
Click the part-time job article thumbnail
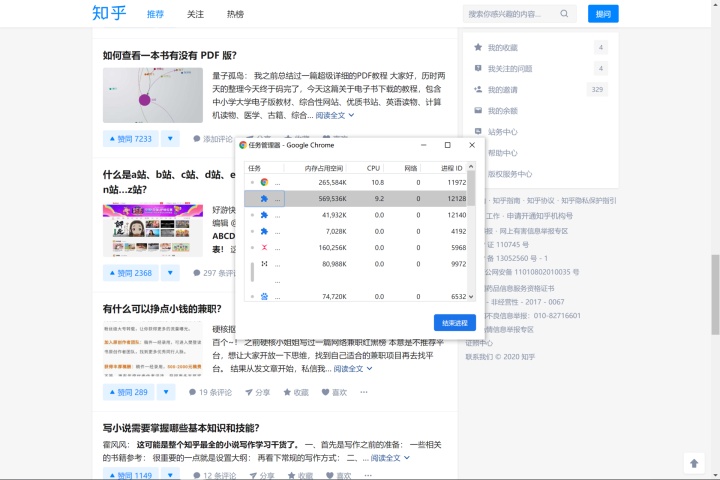click(152, 349)
